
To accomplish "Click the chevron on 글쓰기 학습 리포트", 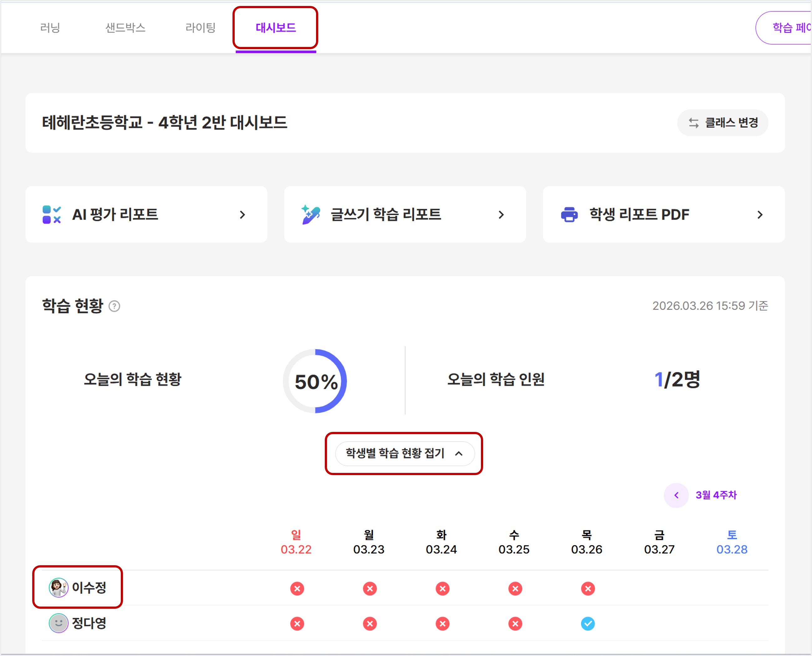I will click(x=501, y=215).
